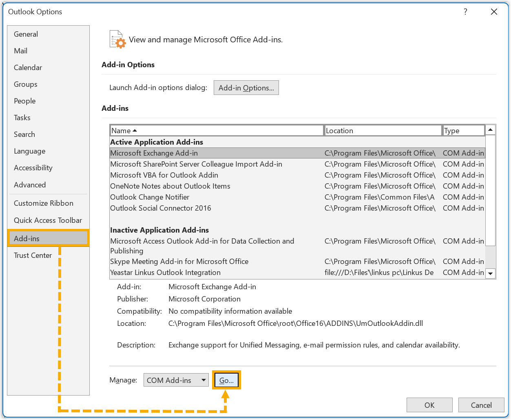Select Outlook Social Connector 2016 row
This screenshot has width=511, height=420.
pos(297,208)
